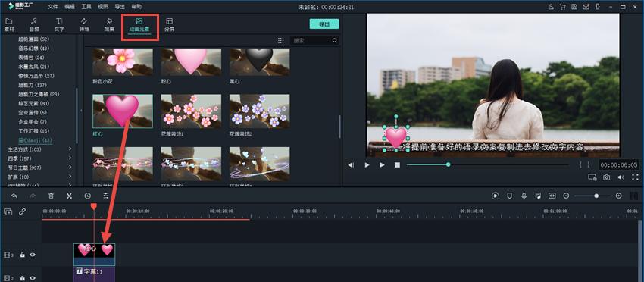Viewport: 644px width, 282px height.
Task: Record voiceover with timeline microphone icon
Action: 524,196
